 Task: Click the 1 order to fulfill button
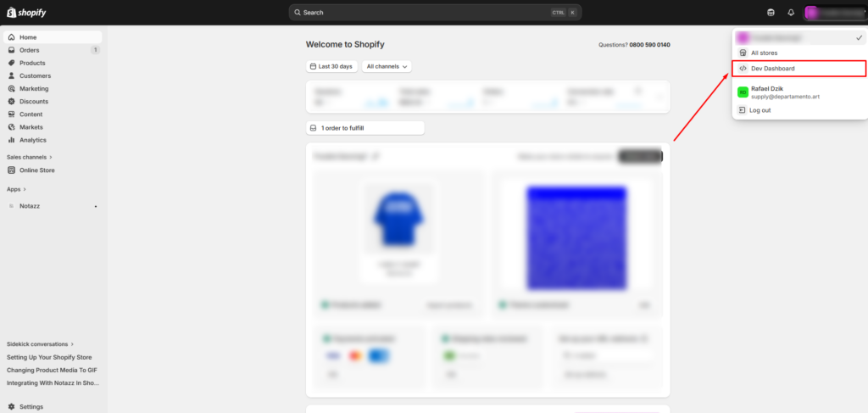(364, 128)
